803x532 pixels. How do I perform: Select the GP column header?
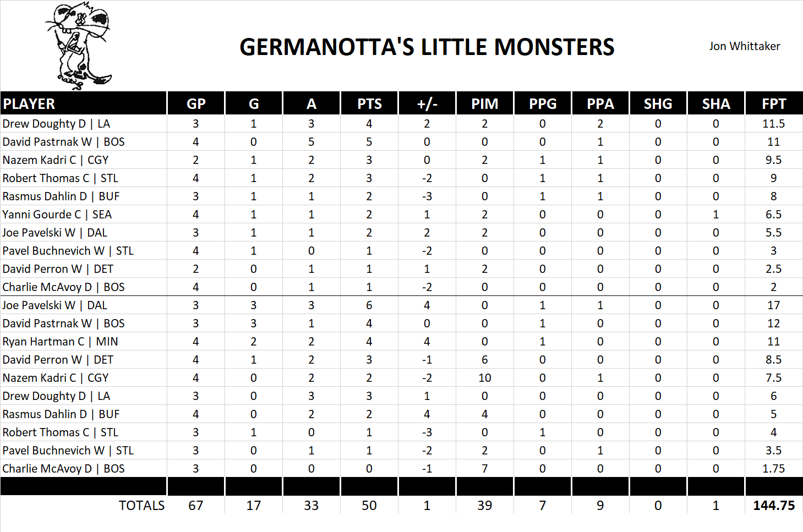[196, 104]
